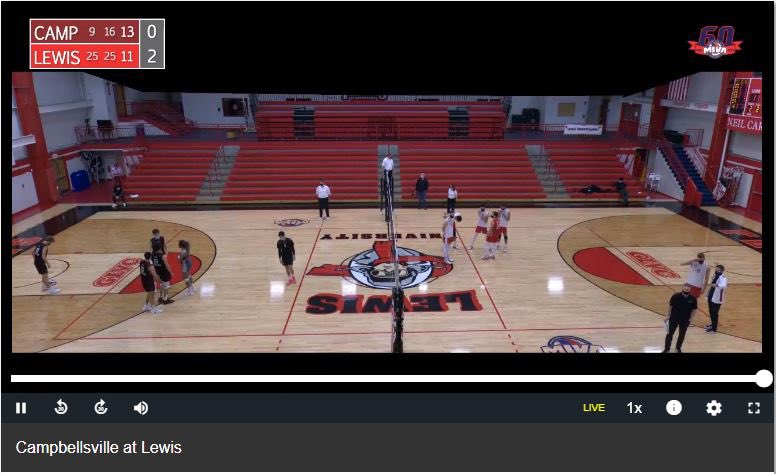
Task: Rewind the video 30 seconds
Action: 61,407
